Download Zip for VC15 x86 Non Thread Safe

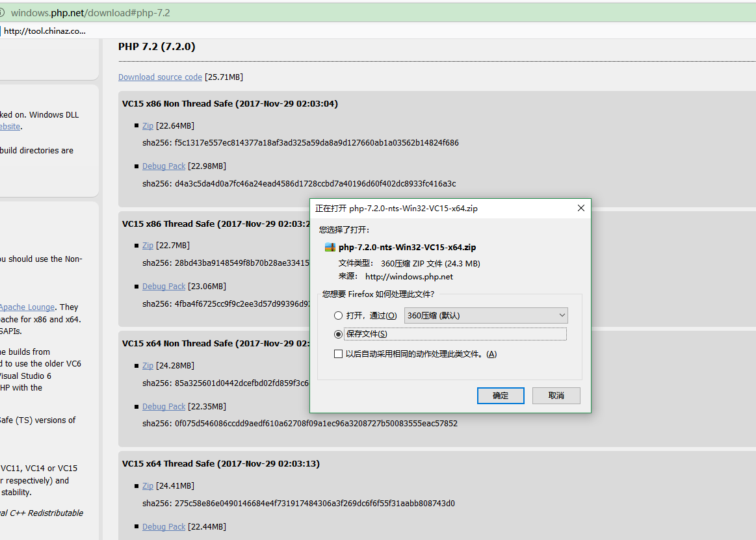tap(148, 126)
